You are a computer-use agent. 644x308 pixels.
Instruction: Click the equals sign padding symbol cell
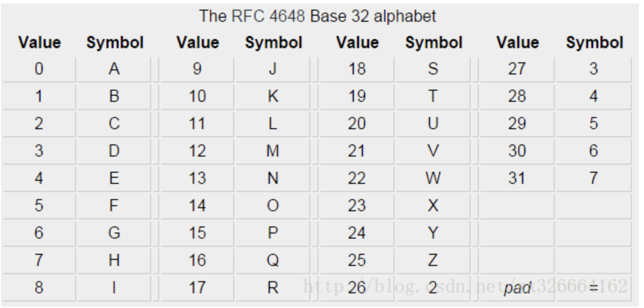coord(593,288)
